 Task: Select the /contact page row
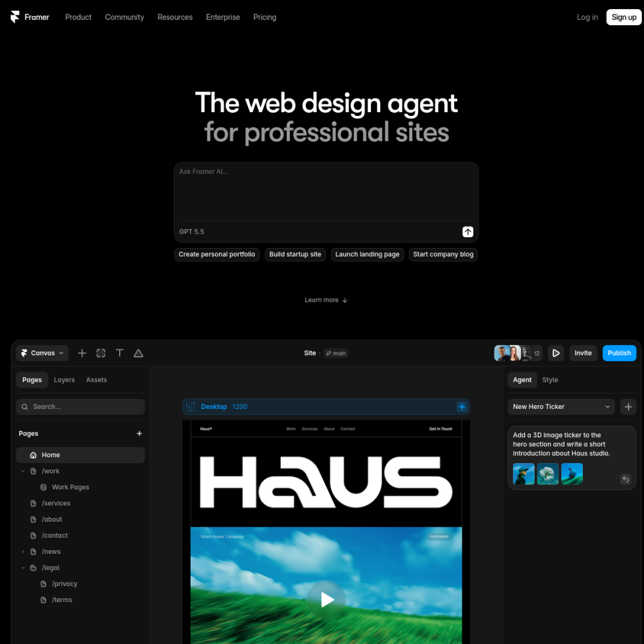pos(80,536)
